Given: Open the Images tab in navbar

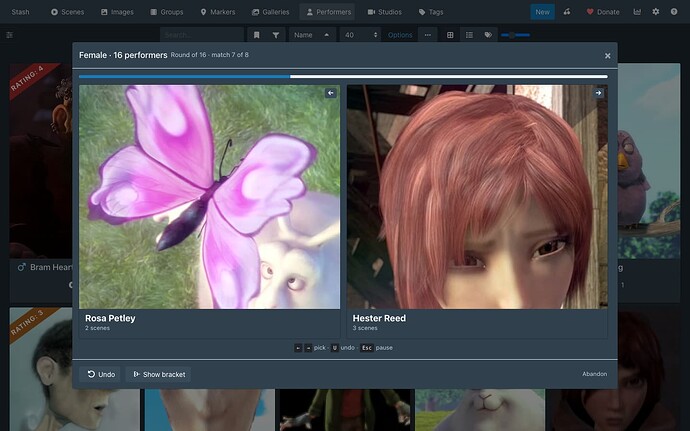Looking at the screenshot, I should (117, 12).
